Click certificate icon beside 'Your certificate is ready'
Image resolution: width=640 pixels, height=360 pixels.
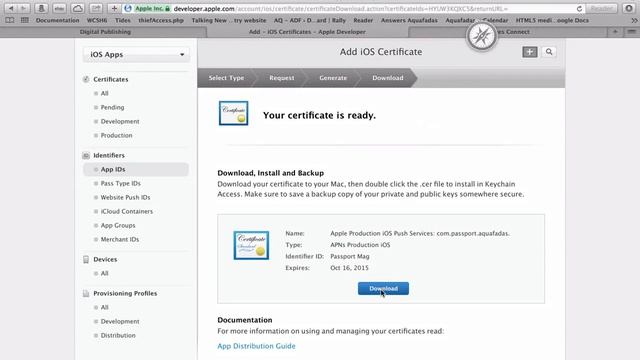(233, 113)
